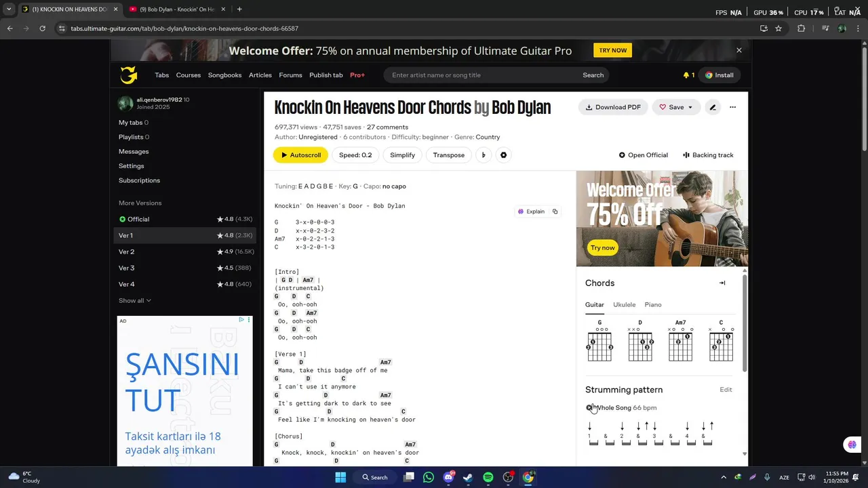Click the Windows Start button
The width and height of the screenshot is (868, 488).
pyautogui.click(x=340, y=477)
